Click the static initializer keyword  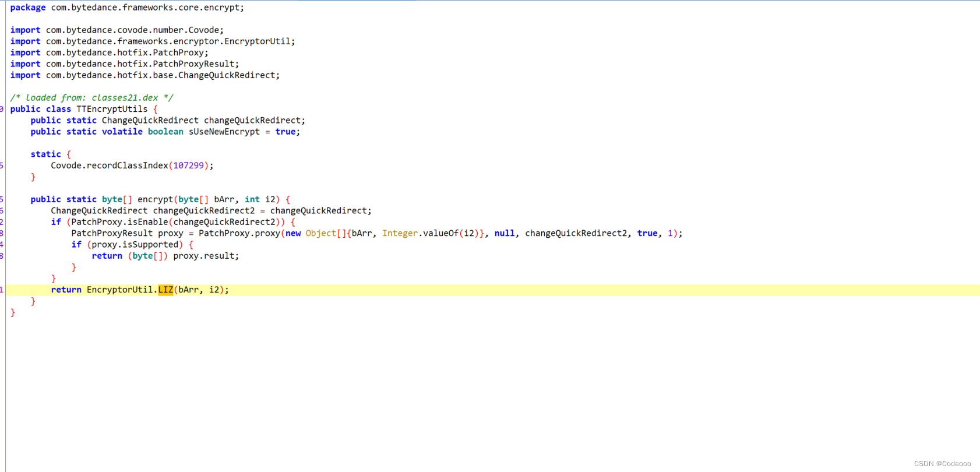click(x=45, y=154)
